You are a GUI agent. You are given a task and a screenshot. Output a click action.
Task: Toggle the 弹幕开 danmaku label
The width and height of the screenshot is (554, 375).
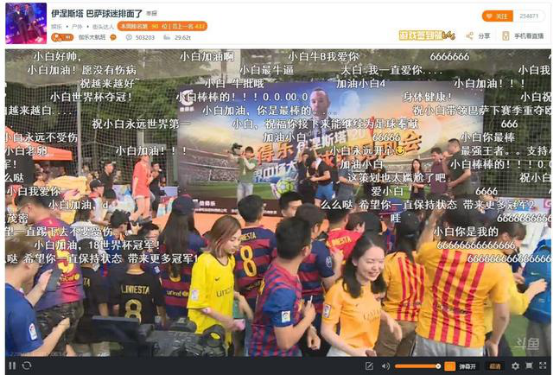point(467,367)
